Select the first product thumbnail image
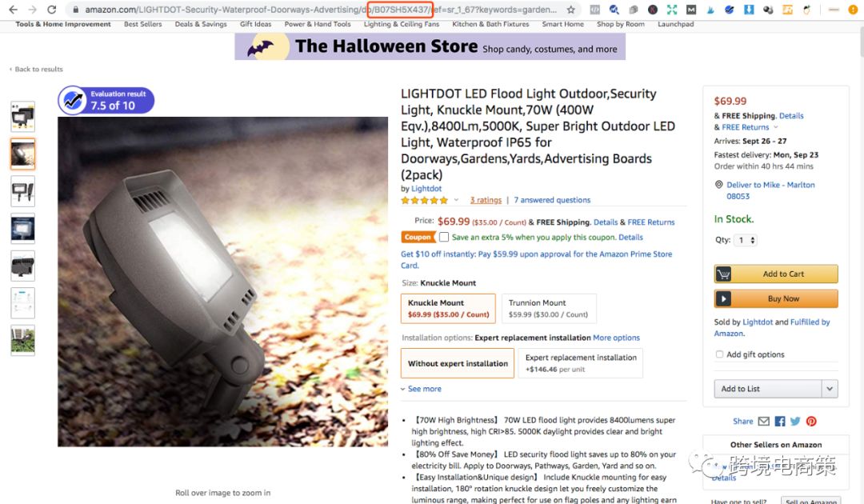Screen dimensions: 864x504 tap(22, 117)
